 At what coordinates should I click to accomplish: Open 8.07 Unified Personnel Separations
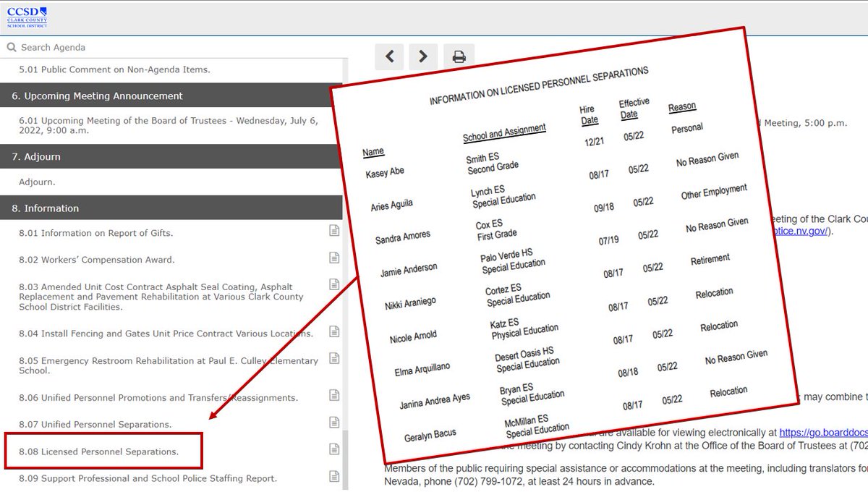(95, 425)
